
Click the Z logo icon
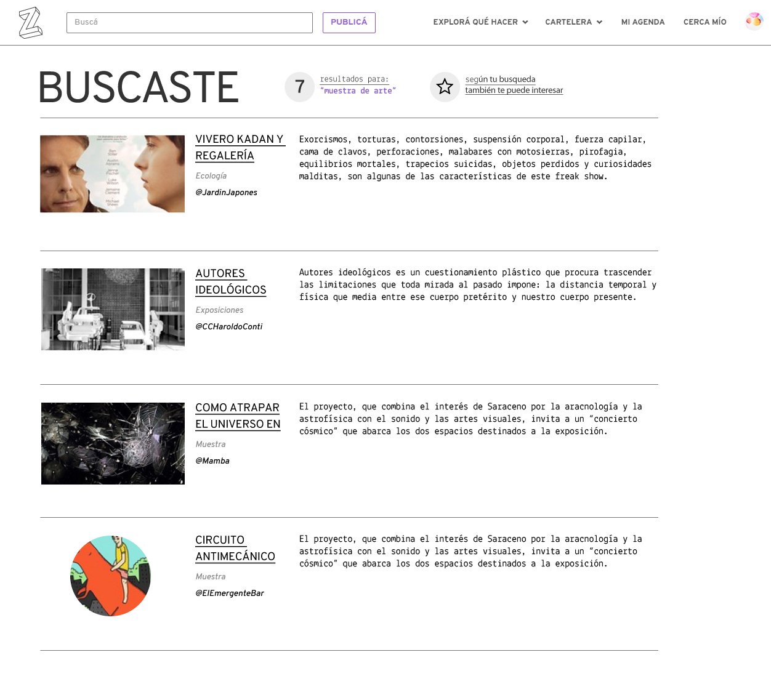coord(30,23)
